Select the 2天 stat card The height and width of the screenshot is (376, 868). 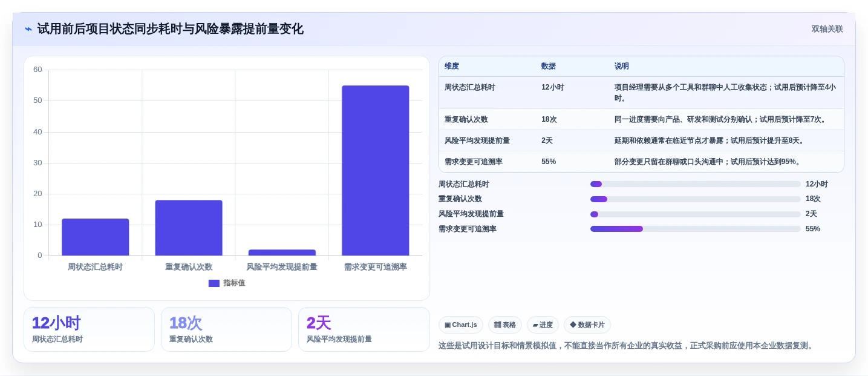tap(364, 329)
